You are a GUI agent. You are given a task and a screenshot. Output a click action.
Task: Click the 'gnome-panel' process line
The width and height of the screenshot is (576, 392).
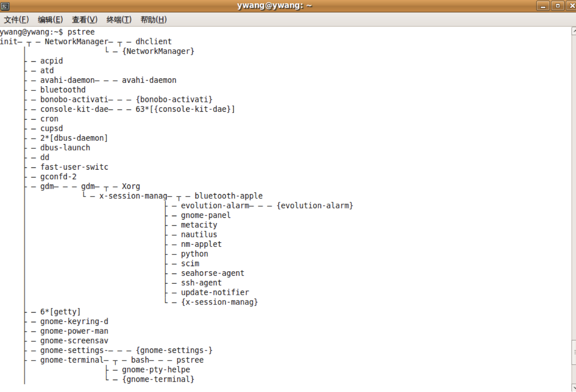point(206,216)
